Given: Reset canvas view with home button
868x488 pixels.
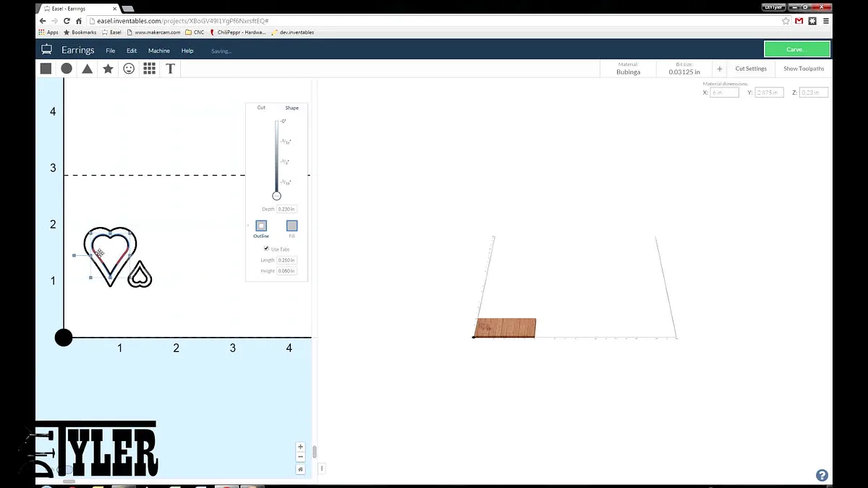Looking at the screenshot, I should pyautogui.click(x=301, y=468).
